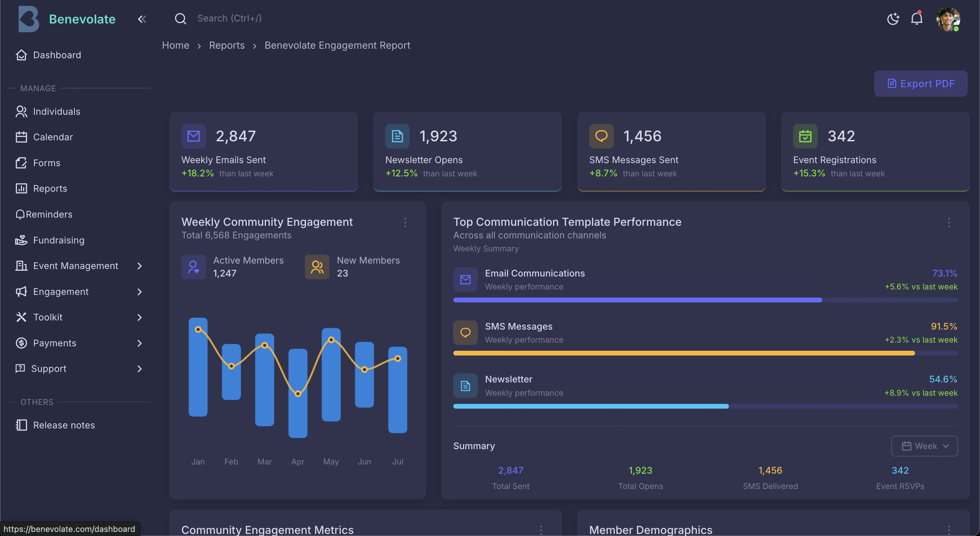Open the Fundraising section

click(58, 240)
